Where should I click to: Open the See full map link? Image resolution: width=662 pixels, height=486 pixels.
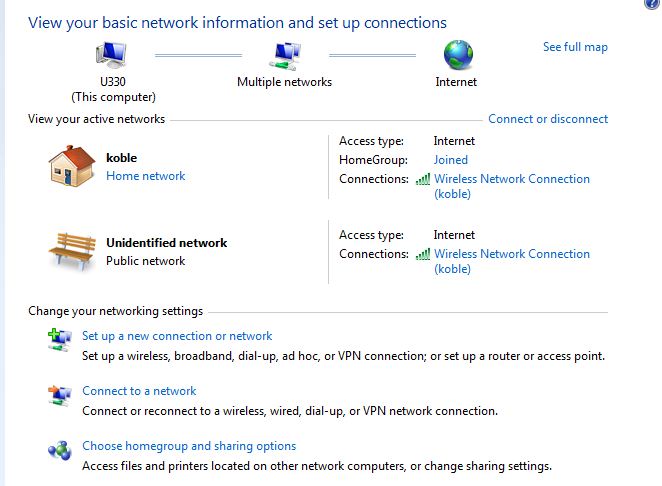click(575, 47)
